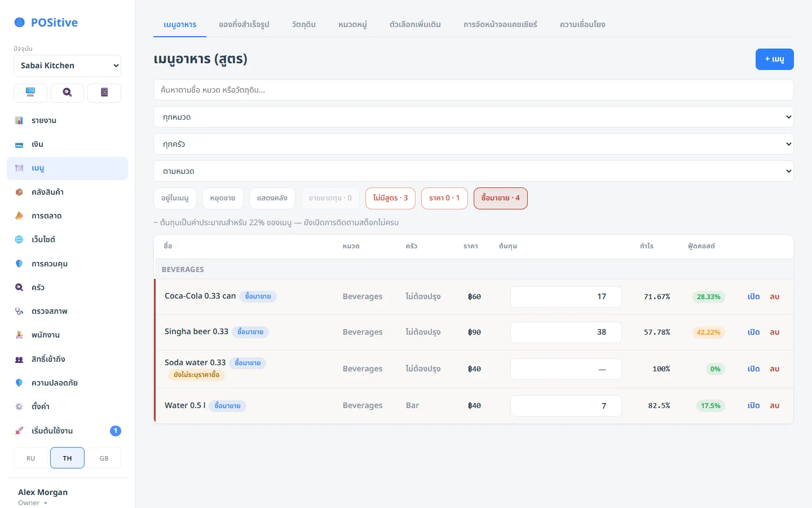812x508 pixels.
Task: Open การควบคุม (Control) in the sidebar
Action: (68, 264)
